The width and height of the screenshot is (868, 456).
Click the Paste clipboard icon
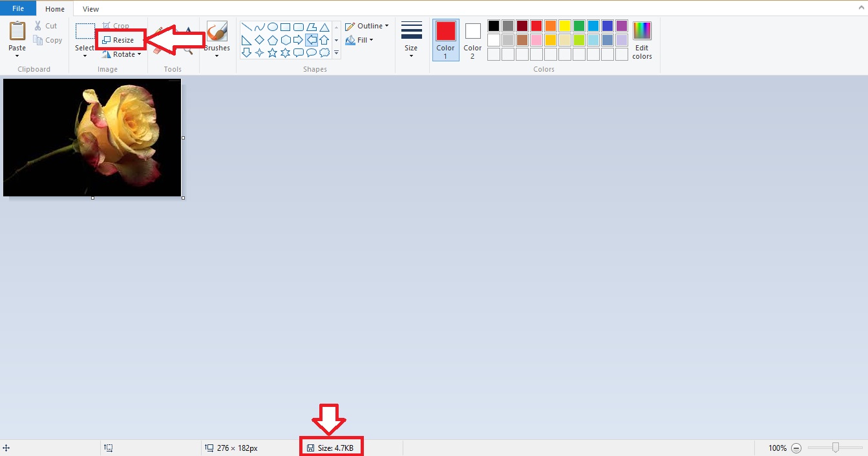17,31
